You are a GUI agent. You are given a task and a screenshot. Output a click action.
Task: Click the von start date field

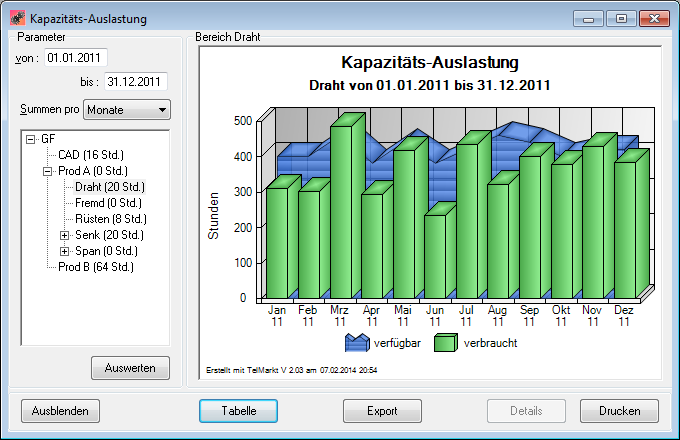[74, 58]
